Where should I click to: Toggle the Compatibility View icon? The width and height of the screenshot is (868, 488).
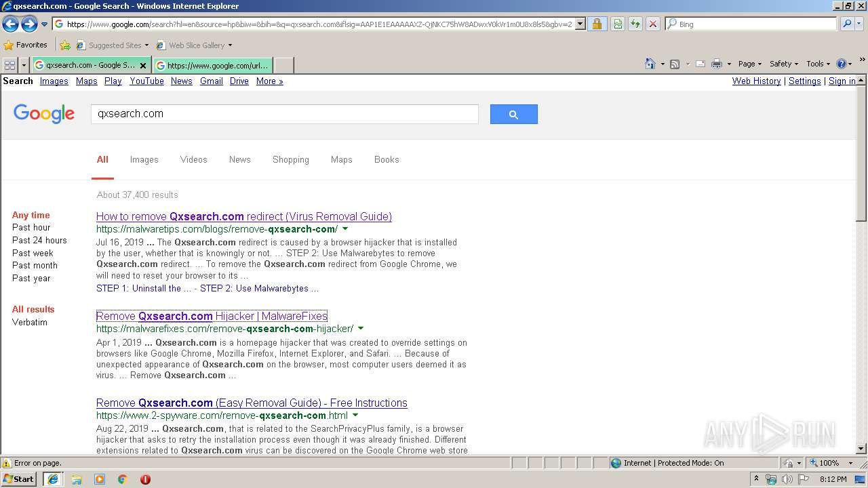[x=618, y=24]
